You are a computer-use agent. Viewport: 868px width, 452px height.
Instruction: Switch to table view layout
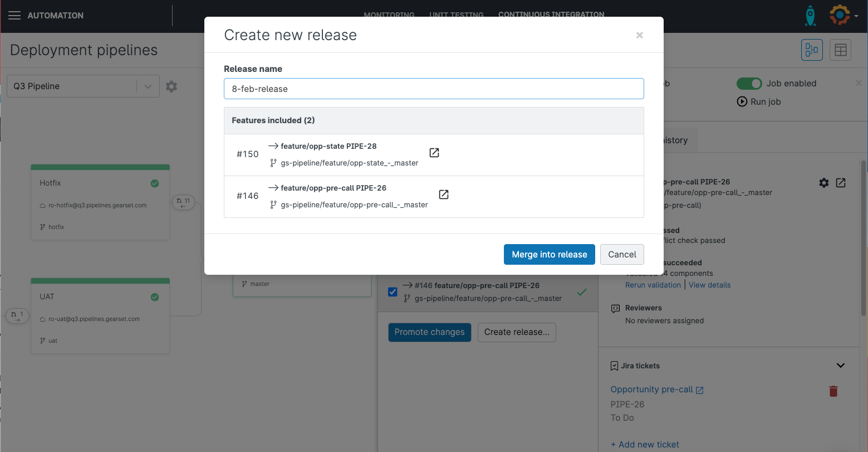(840, 50)
